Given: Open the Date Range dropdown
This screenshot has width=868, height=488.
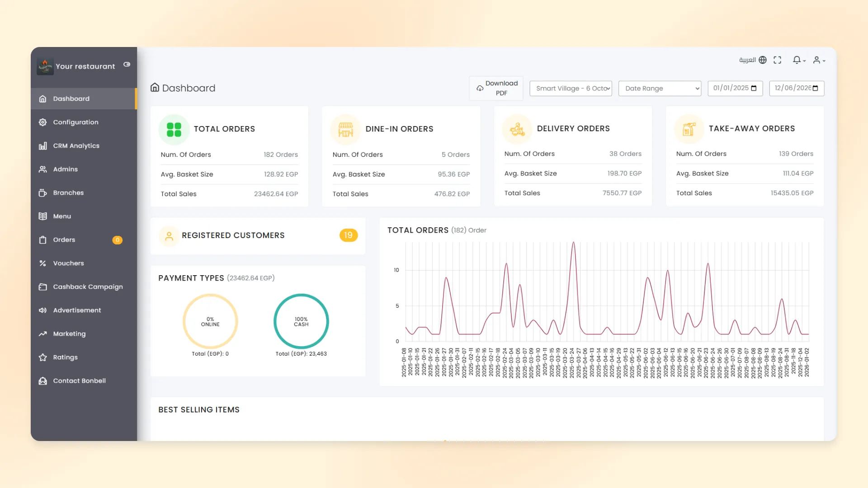Looking at the screenshot, I should click(660, 89).
